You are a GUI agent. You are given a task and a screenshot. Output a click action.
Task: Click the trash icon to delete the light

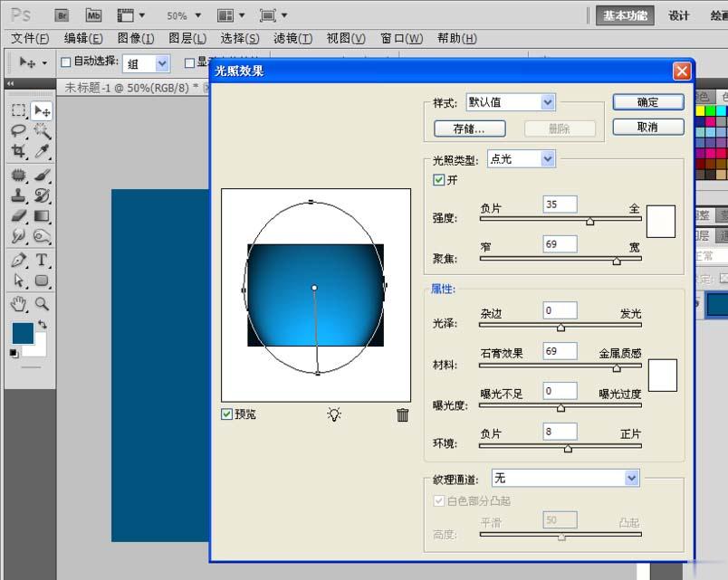click(403, 412)
